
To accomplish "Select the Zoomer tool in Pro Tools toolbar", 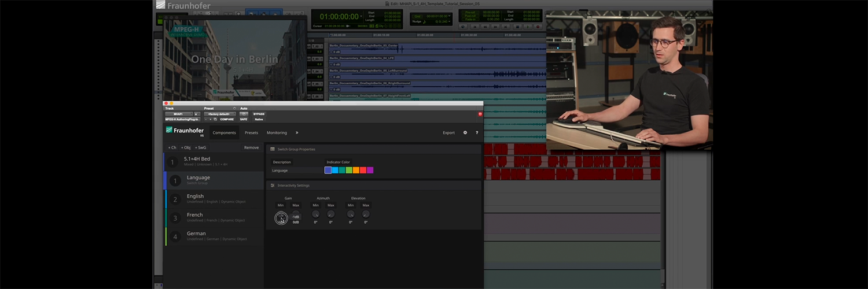I will pos(238,13).
